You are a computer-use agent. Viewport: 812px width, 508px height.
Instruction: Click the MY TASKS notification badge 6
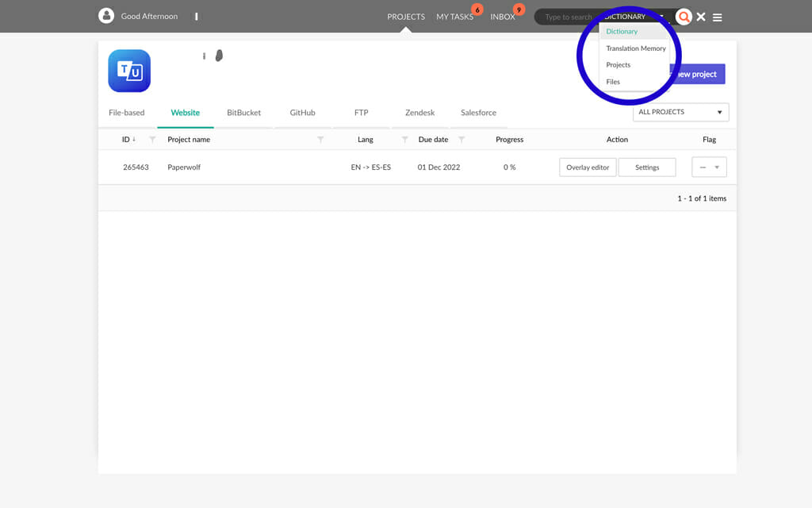(x=477, y=10)
